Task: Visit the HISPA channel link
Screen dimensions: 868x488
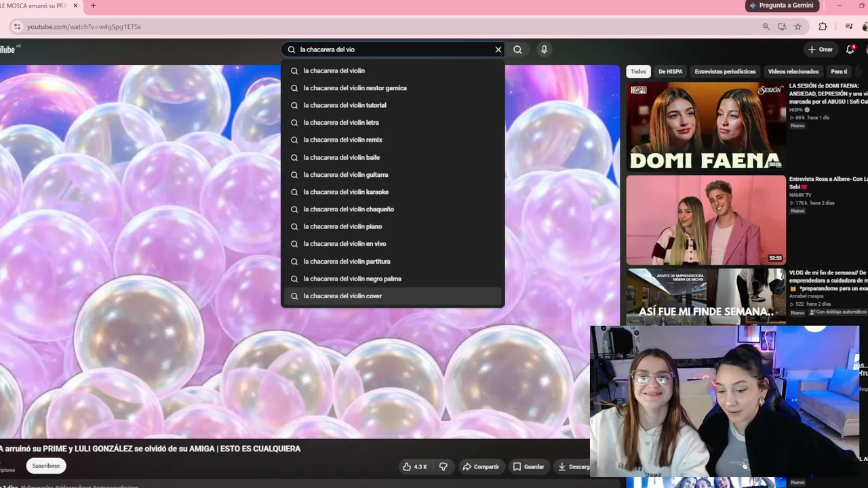Action: (795, 109)
